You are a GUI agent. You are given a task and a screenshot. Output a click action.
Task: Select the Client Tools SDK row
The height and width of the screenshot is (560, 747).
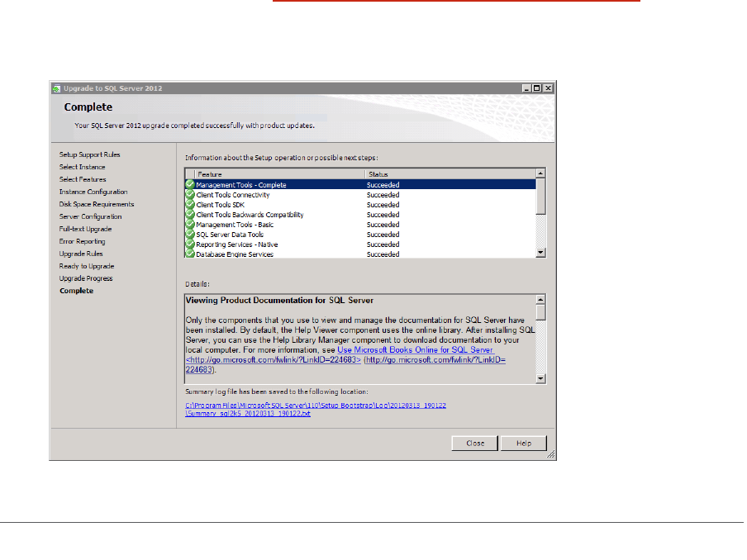pos(360,205)
